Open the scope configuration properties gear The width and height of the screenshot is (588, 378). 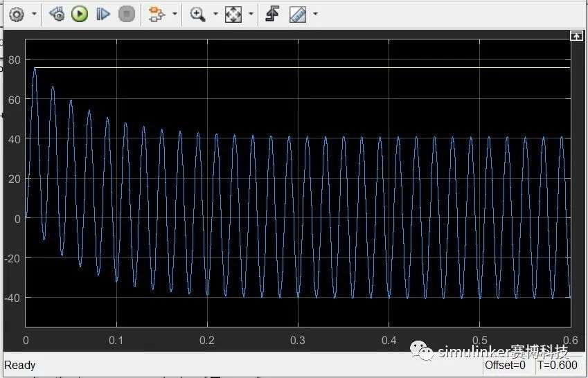16,15
